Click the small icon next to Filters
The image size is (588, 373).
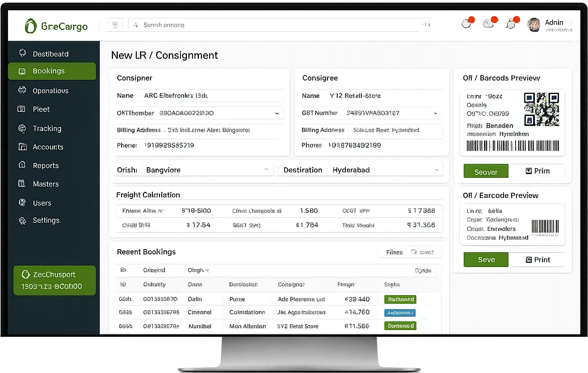pos(414,252)
